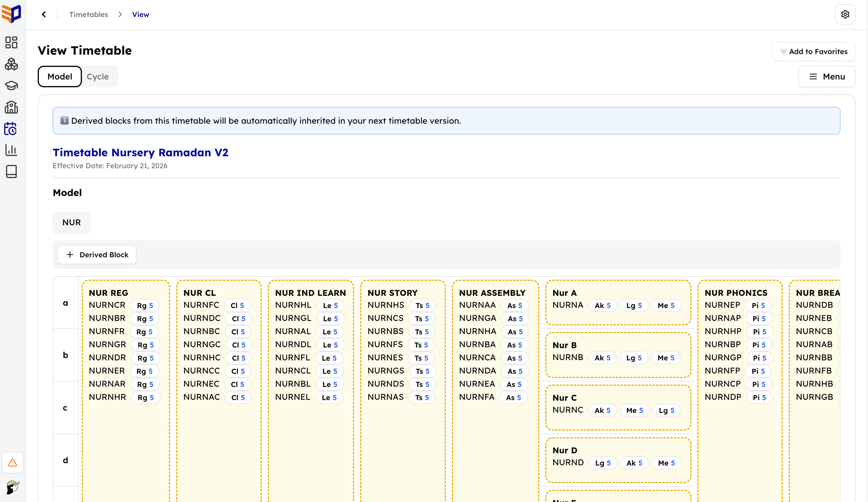Viewport: 868px width, 502px height.
Task: Go back using the left chevron
Action: [44, 14]
